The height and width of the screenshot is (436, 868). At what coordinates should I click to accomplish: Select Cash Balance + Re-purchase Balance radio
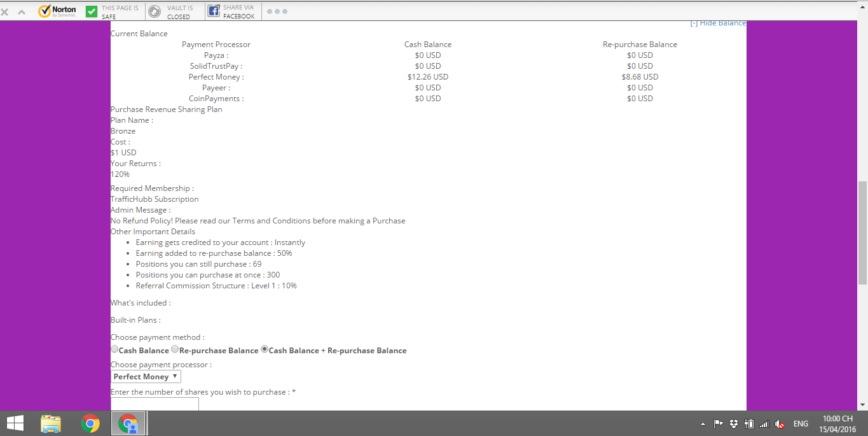(265, 349)
